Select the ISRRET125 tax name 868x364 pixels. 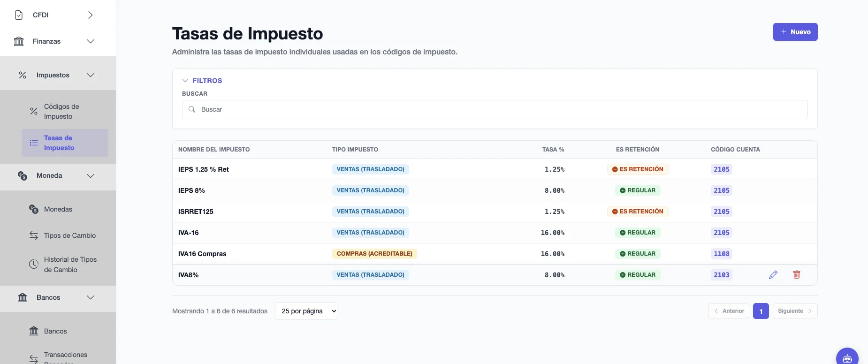tap(196, 212)
